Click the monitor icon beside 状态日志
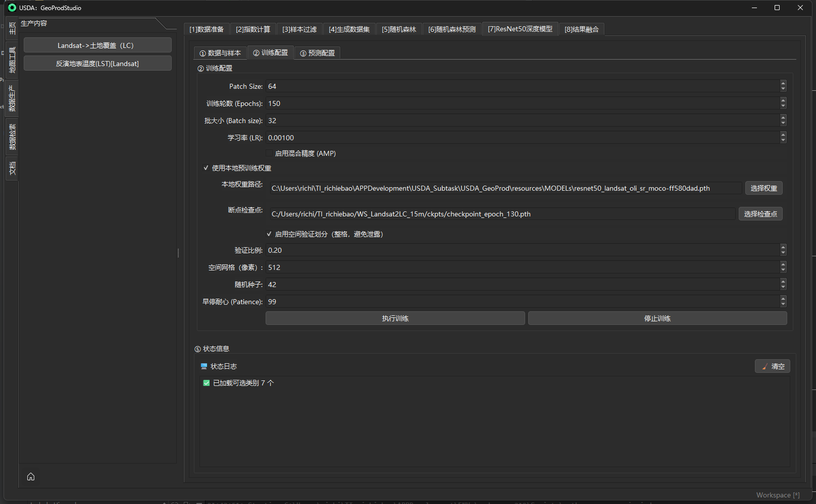The width and height of the screenshot is (816, 504). (204, 366)
